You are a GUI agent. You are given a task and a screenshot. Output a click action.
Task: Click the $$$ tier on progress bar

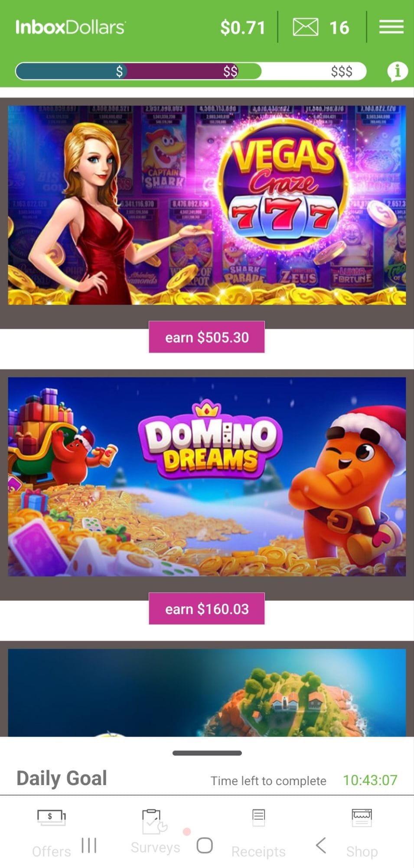pyautogui.click(x=342, y=71)
